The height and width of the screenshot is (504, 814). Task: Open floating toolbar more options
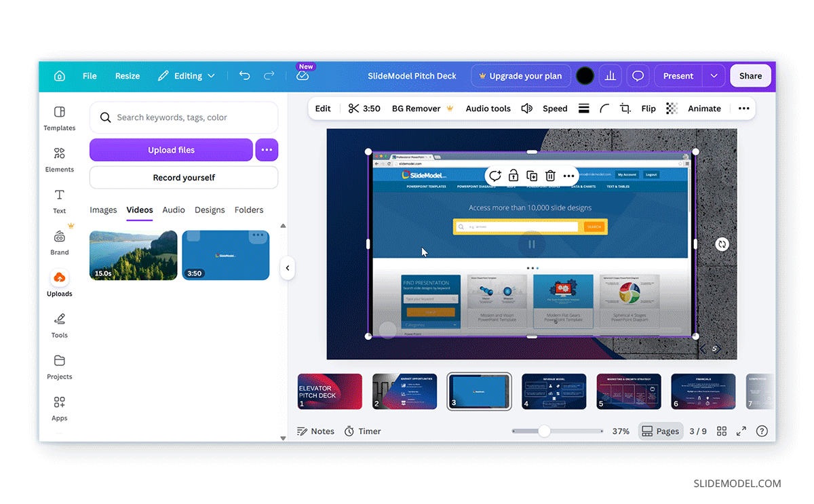coord(568,176)
